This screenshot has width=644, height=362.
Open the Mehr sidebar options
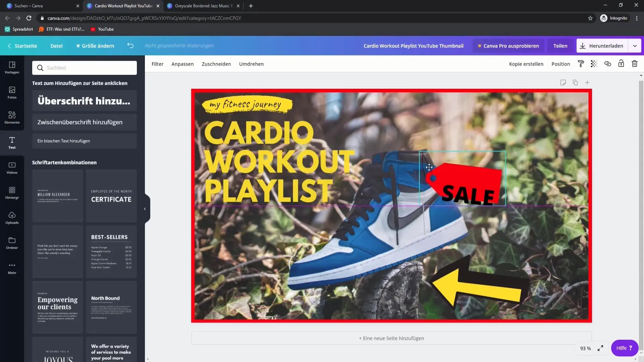(12, 268)
